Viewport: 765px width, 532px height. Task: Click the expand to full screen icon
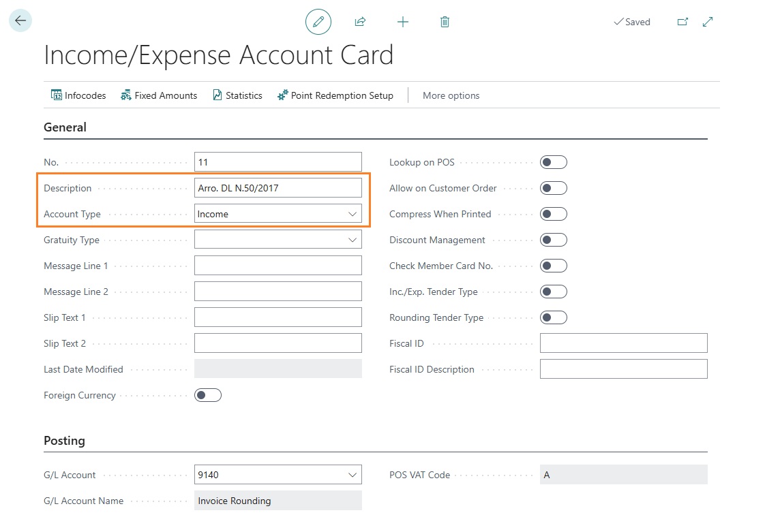[x=708, y=22]
